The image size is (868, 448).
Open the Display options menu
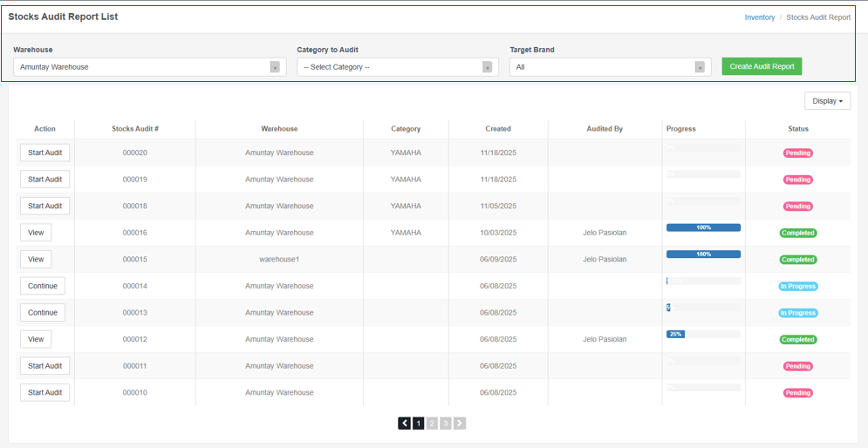pyautogui.click(x=827, y=101)
